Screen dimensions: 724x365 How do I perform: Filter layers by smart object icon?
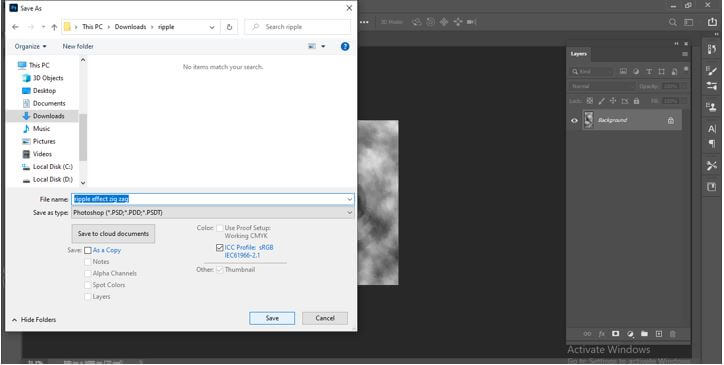pyautogui.click(x=675, y=72)
